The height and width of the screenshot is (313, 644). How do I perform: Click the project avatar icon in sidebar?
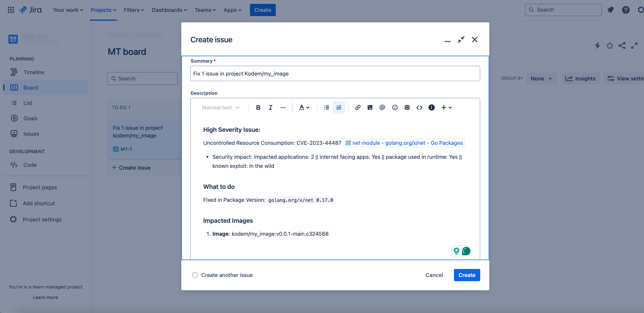point(13,39)
